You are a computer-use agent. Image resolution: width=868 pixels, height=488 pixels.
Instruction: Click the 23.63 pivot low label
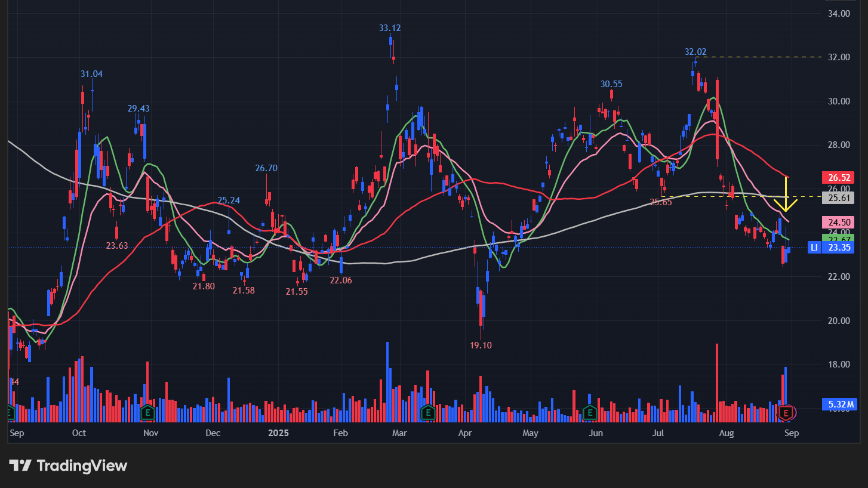pyautogui.click(x=117, y=245)
